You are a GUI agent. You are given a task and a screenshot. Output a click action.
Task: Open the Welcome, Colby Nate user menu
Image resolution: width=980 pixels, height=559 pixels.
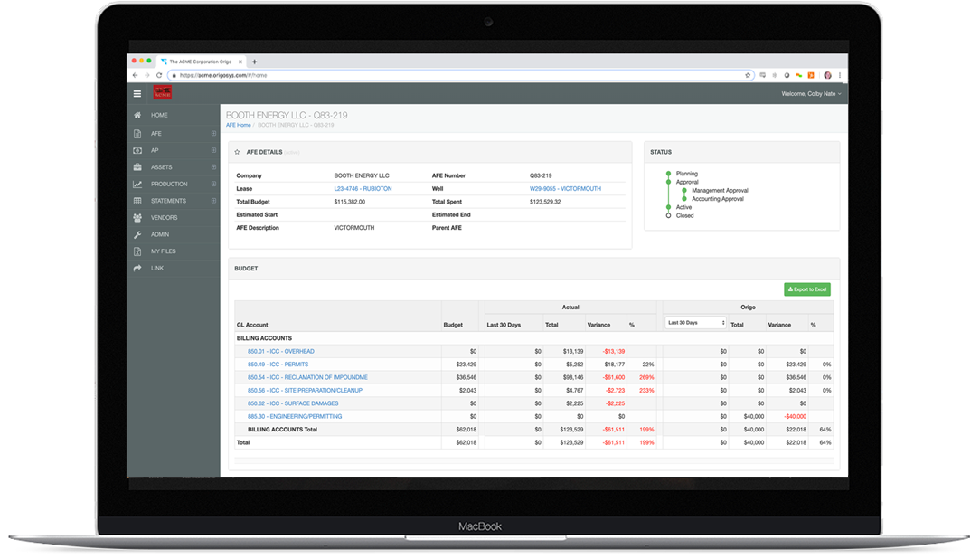(x=811, y=94)
